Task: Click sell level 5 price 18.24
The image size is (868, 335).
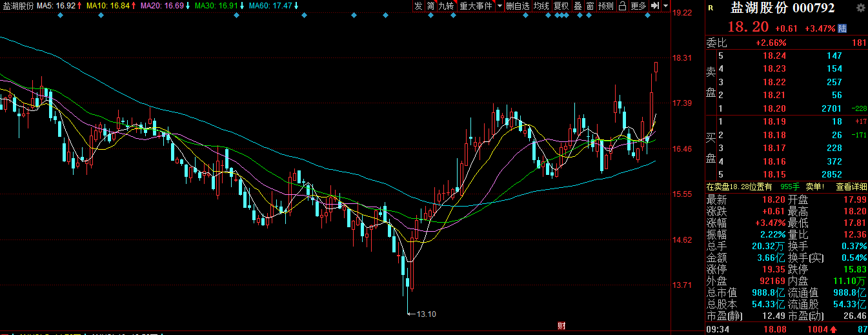Action: (x=775, y=56)
